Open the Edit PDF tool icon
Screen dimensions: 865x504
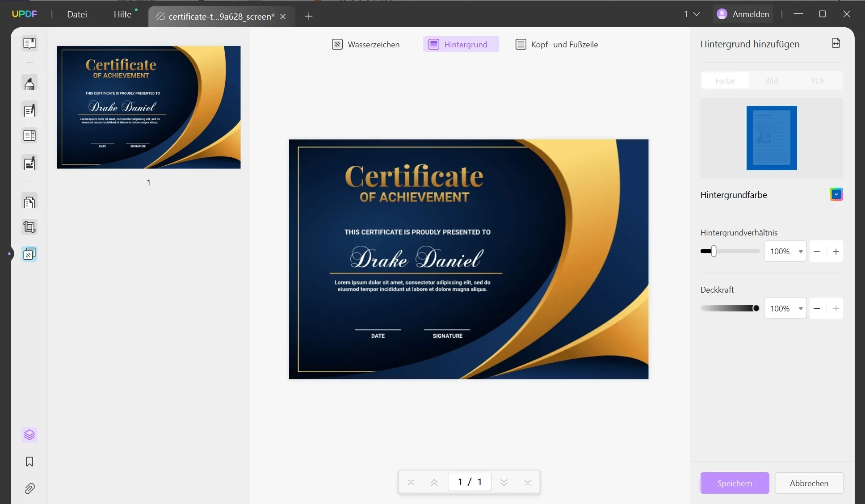pyautogui.click(x=29, y=110)
